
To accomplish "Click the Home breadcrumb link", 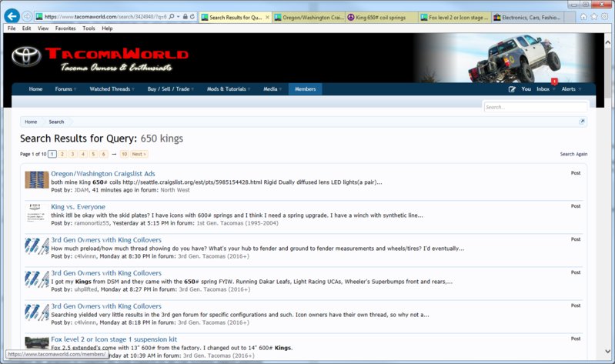I will pos(31,122).
